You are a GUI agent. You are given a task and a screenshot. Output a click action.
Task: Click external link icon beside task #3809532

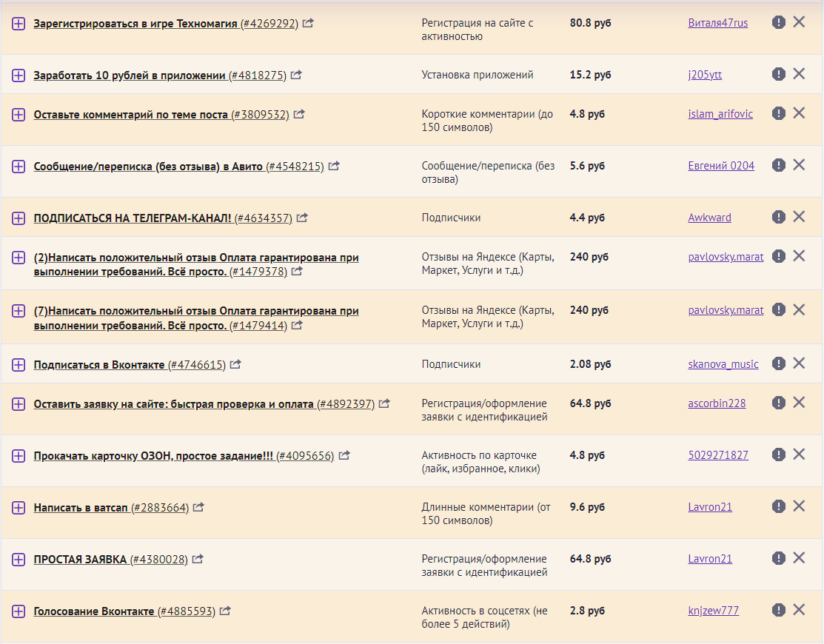coord(299,114)
